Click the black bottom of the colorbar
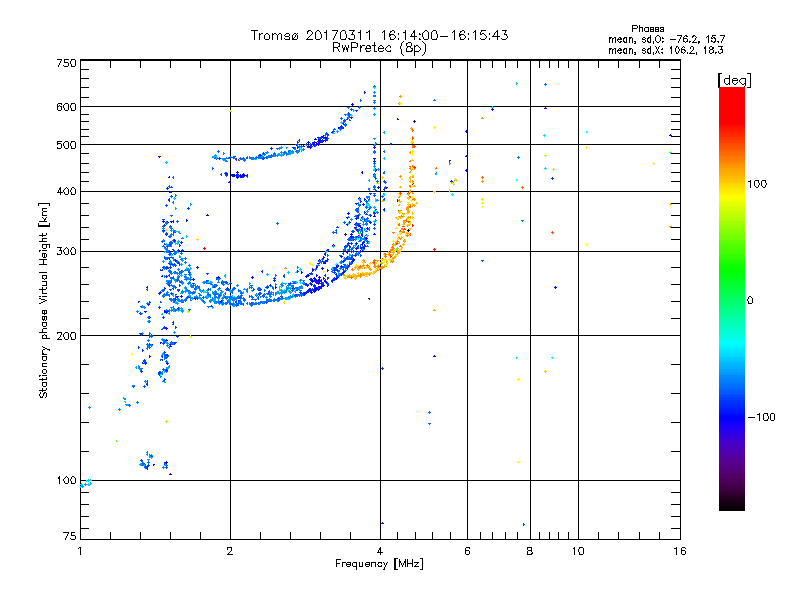The height and width of the screenshot is (600, 800). [x=732, y=503]
